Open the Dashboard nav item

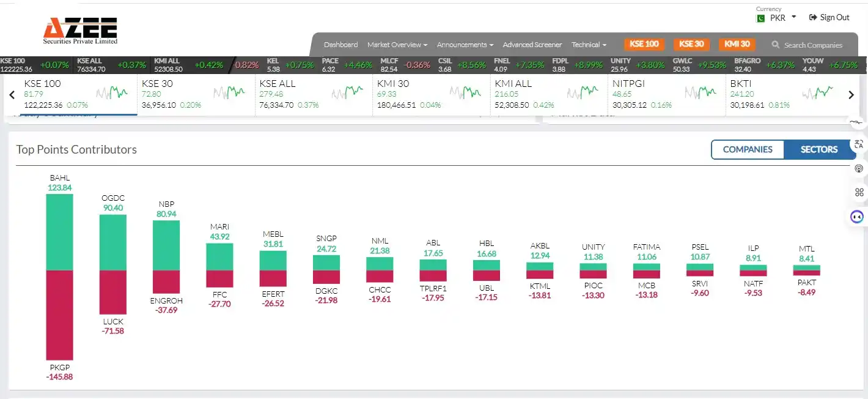340,45
